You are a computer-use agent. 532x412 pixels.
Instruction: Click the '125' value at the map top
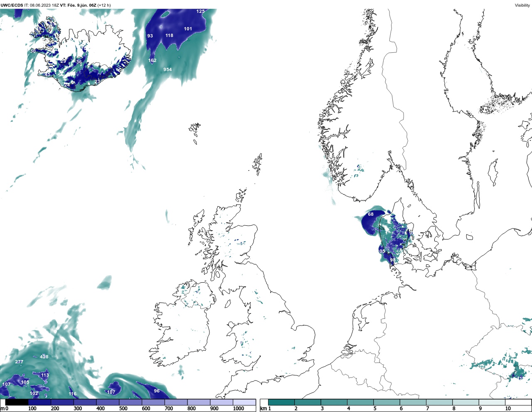tap(200, 11)
